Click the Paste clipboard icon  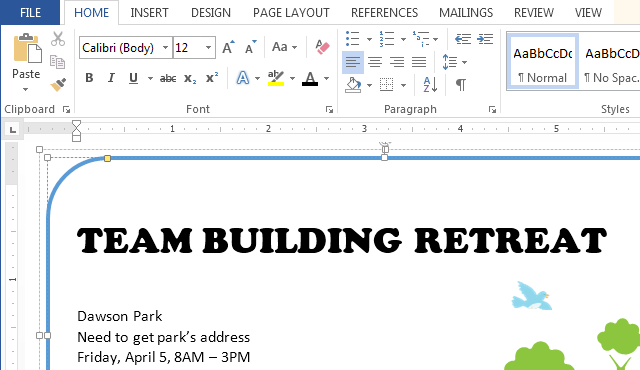pyautogui.click(x=27, y=48)
